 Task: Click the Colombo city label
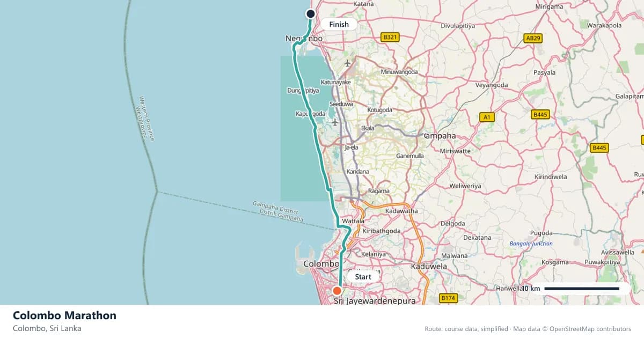tap(321, 264)
